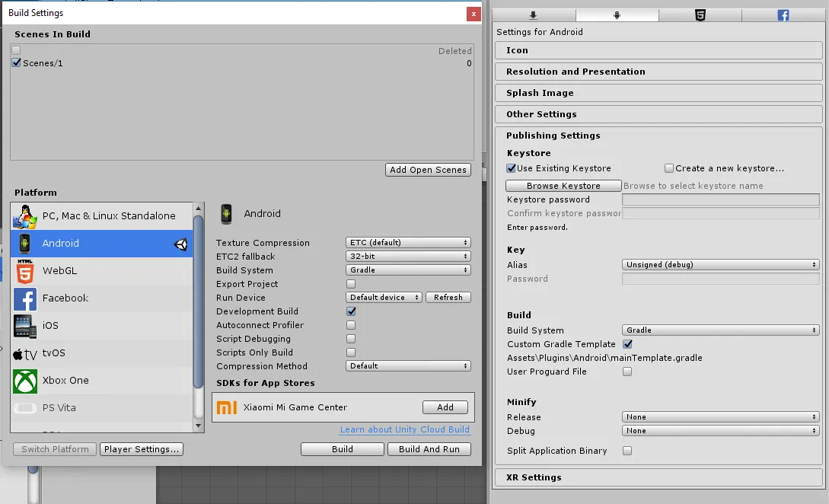Open the Texture Compression dropdown
The width and height of the screenshot is (829, 504).
point(408,243)
